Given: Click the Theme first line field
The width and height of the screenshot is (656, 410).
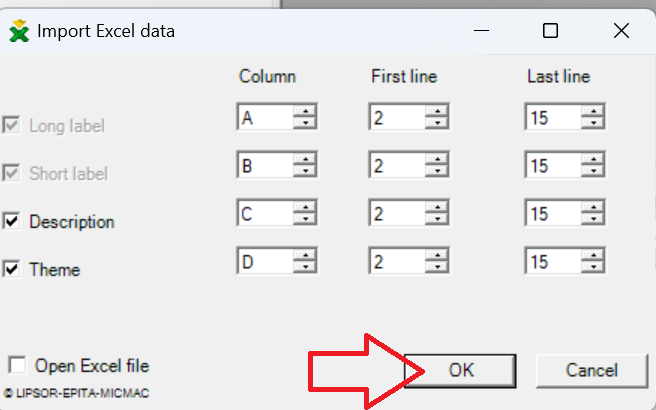Looking at the screenshot, I should pos(397,261).
